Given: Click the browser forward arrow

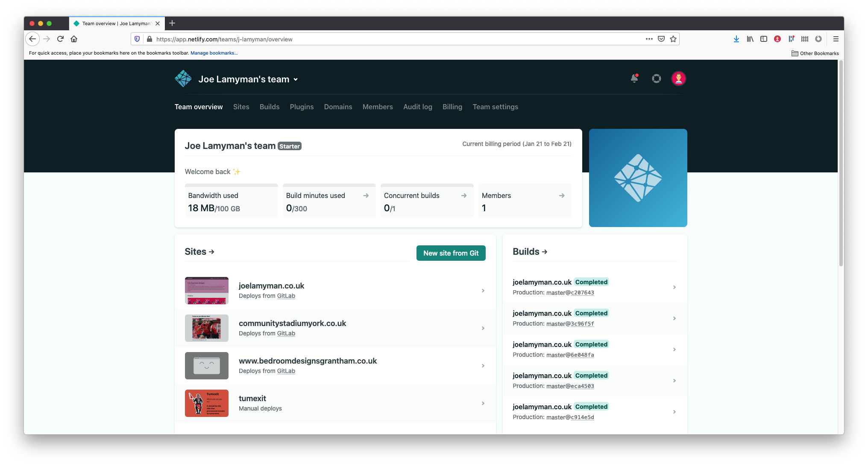Looking at the screenshot, I should pos(47,39).
